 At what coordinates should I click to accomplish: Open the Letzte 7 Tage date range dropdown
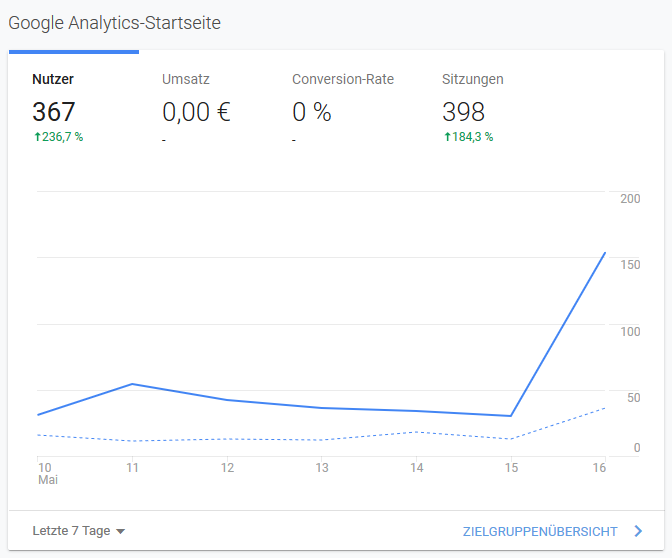[78, 531]
